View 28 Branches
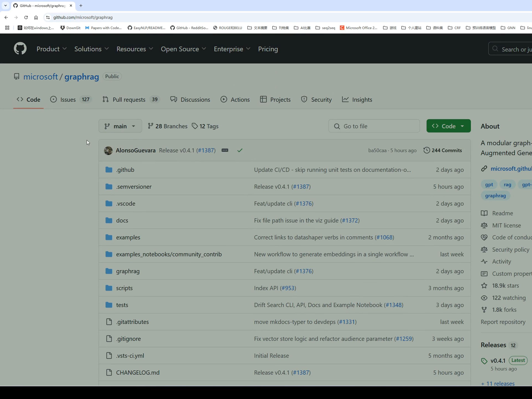Screen dimensions: 532x399 [167, 126]
